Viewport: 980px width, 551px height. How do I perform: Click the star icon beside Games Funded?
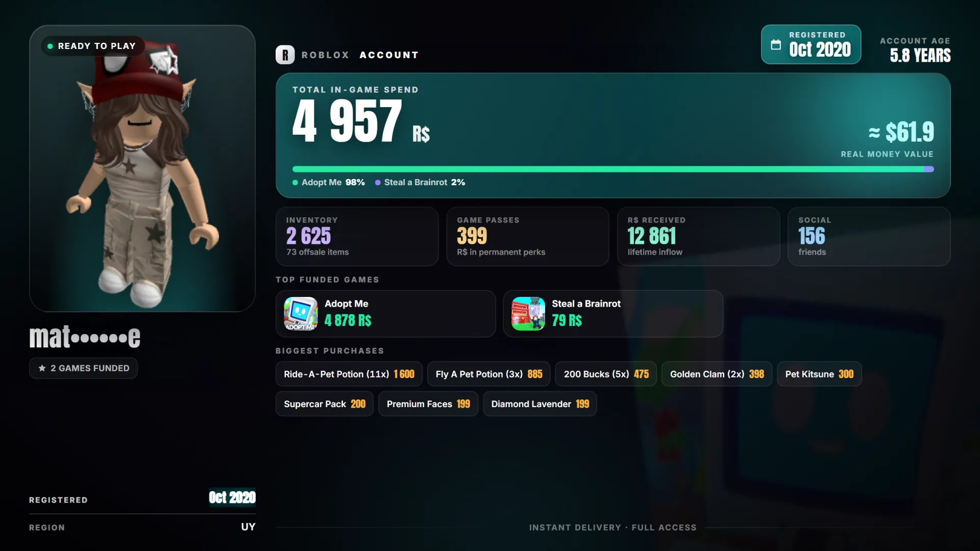[42, 368]
